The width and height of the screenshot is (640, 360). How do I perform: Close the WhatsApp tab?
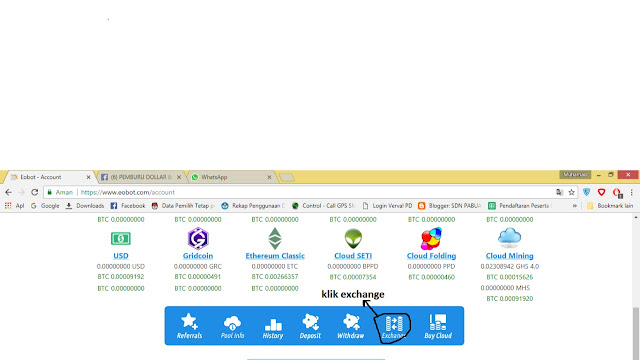(269, 177)
